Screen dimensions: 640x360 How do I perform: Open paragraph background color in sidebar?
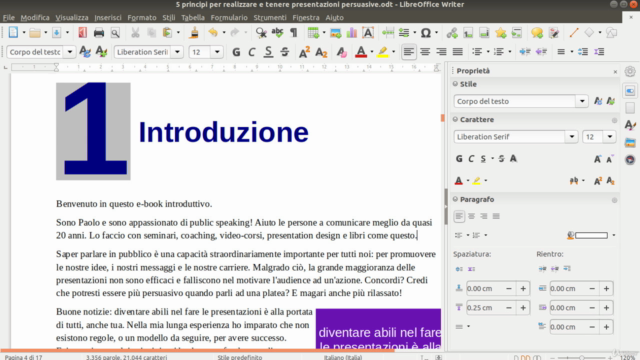(x=588, y=235)
